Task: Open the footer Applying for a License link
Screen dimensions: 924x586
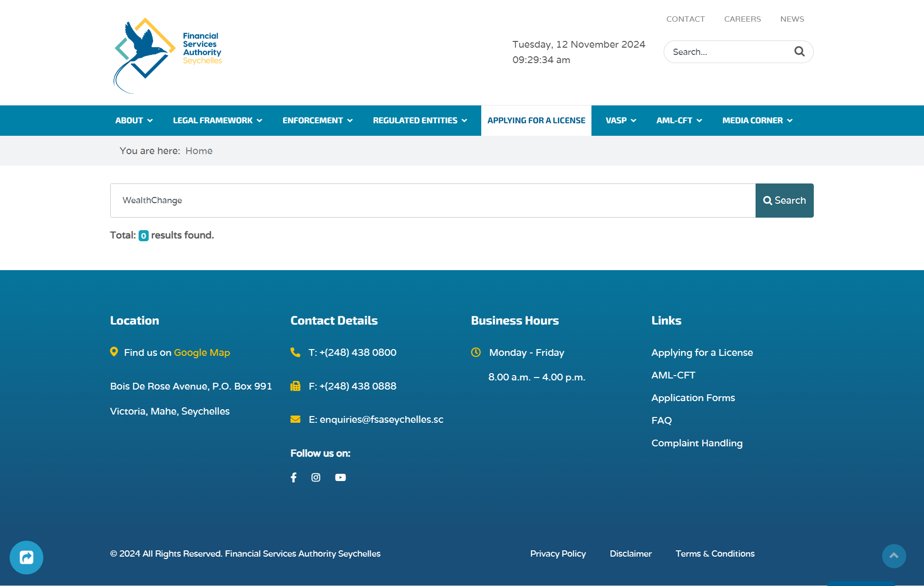Action: pos(702,352)
